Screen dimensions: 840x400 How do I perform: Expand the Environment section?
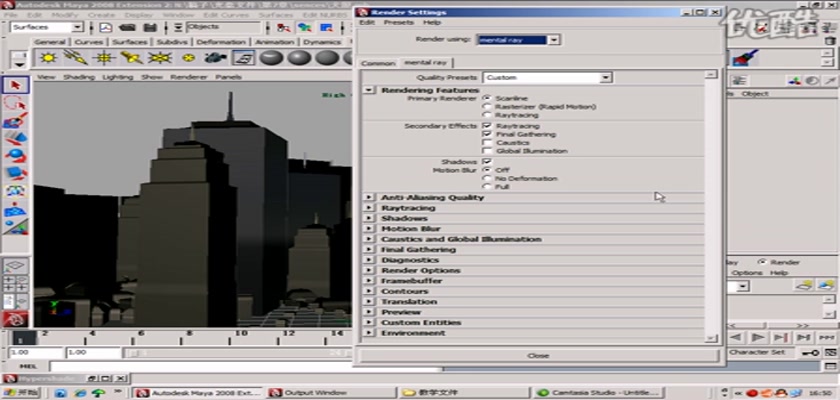click(369, 333)
